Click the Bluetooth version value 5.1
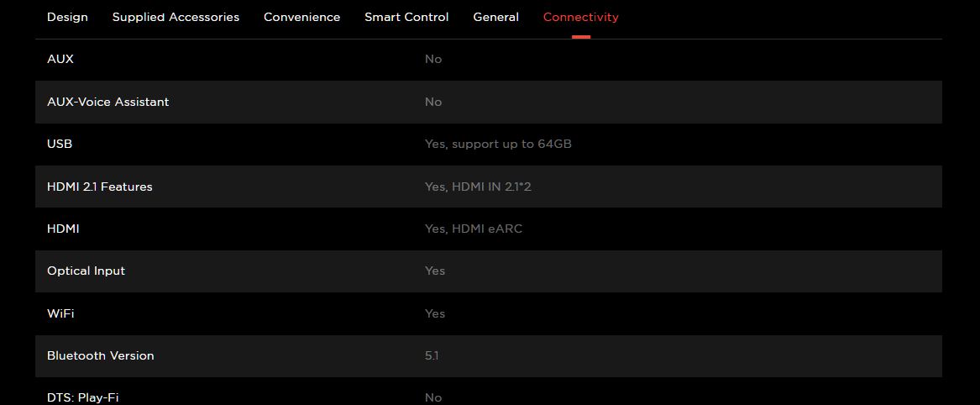 432,355
